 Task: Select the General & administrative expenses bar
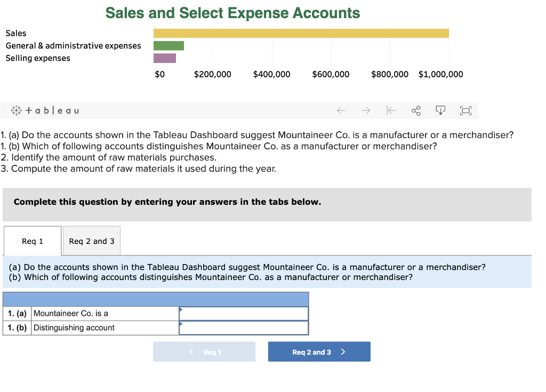168,45
